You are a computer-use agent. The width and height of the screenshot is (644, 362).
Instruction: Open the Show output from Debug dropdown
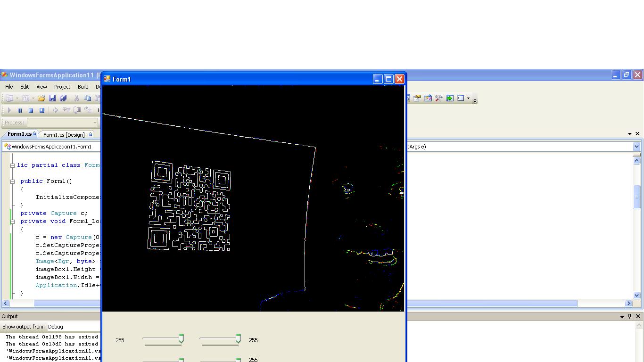74,327
